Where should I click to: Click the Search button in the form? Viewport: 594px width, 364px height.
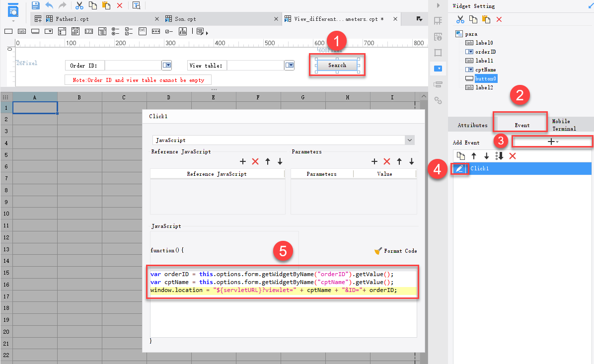pos(337,65)
